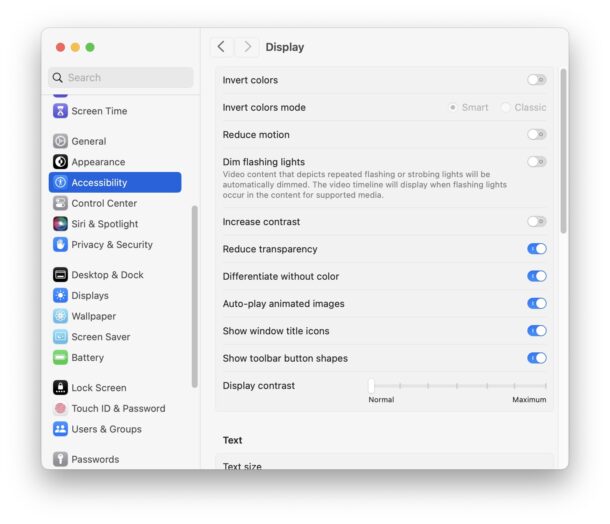Open the Appearance settings pane
Viewport: 610px width, 524px height.
point(98,162)
